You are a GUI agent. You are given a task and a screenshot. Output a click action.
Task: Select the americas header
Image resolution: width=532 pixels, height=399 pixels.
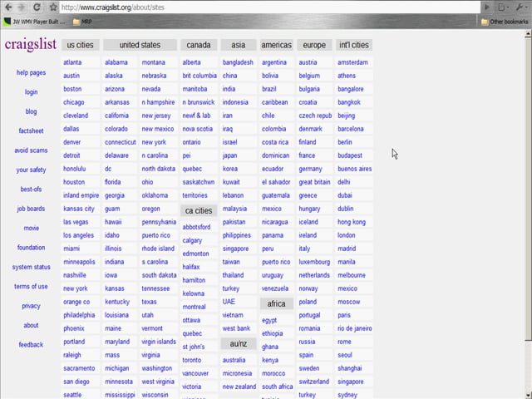pyautogui.click(x=276, y=45)
